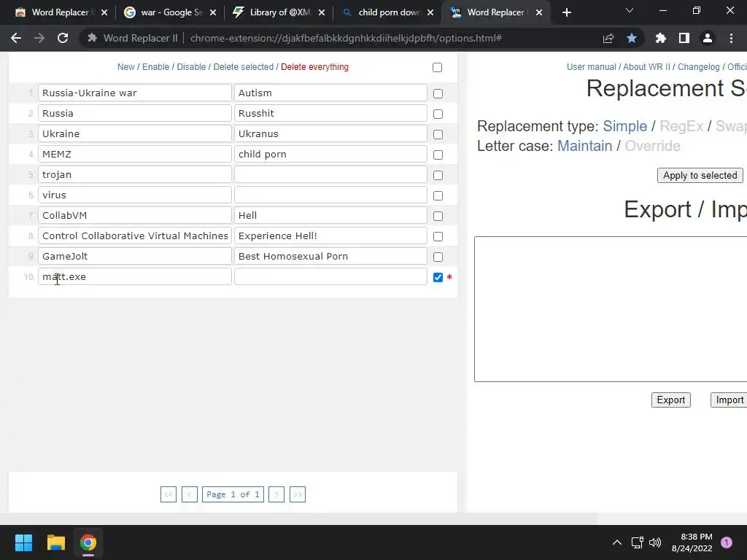Click the extension icon before 'Word Replacer II' in address bar

(93, 38)
